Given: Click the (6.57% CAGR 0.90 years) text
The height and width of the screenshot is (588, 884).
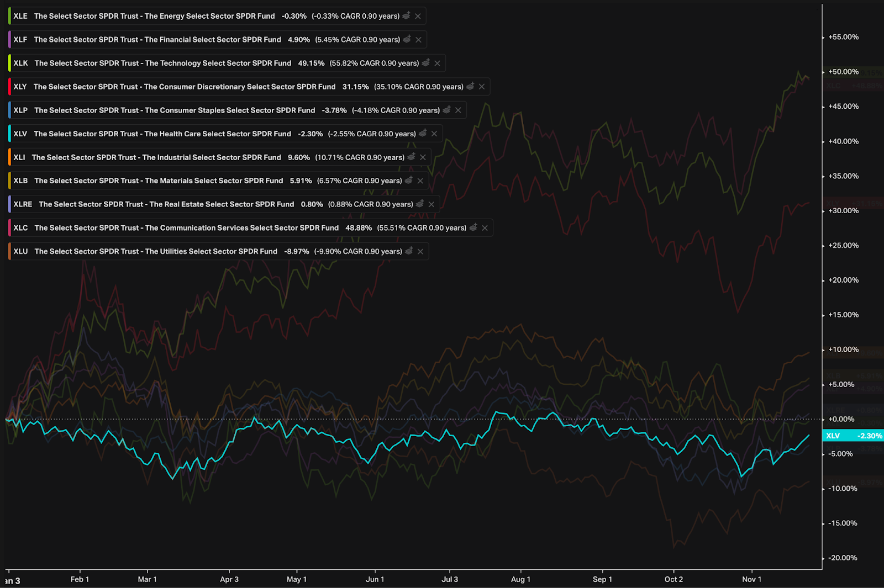Looking at the screenshot, I should click(360, 181).
